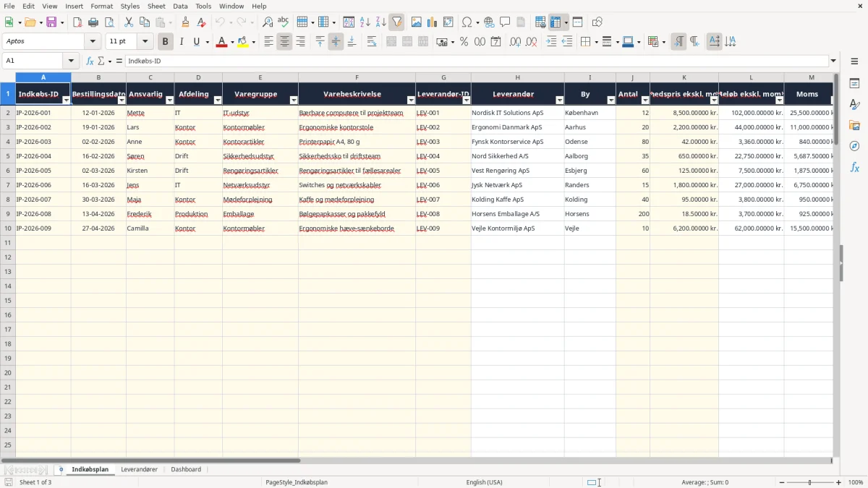
Task: Select column header H
Action: 517,77
